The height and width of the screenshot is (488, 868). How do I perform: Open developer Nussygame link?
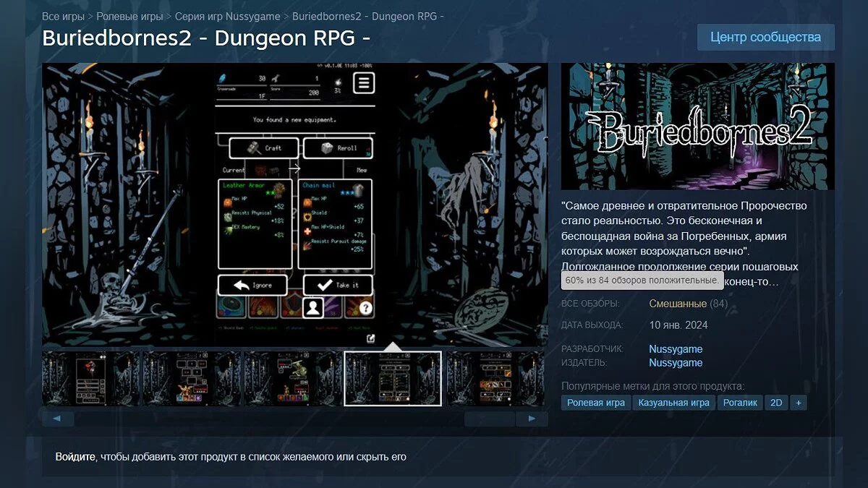676,349
